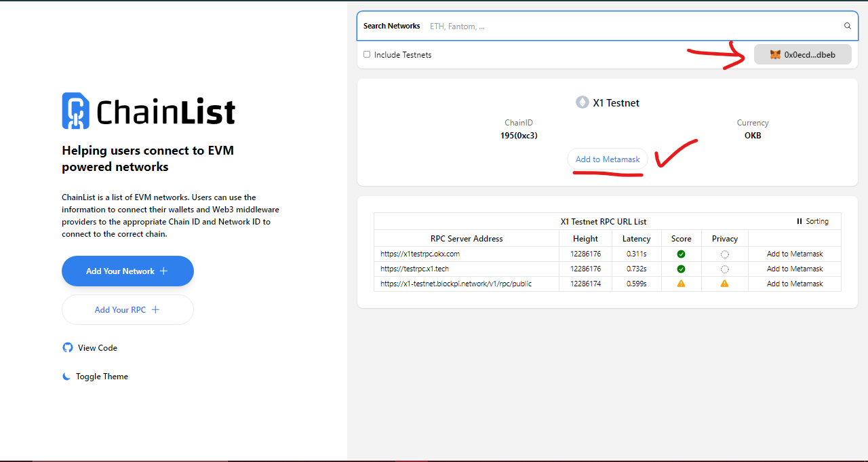Click the Helping users connect heading

[148, 159]
